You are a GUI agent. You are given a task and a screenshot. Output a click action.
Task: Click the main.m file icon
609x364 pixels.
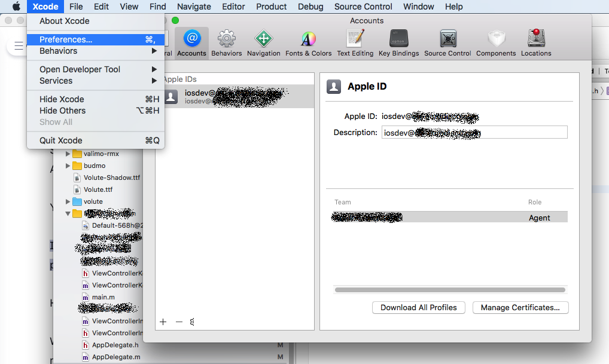pos(86,297)
